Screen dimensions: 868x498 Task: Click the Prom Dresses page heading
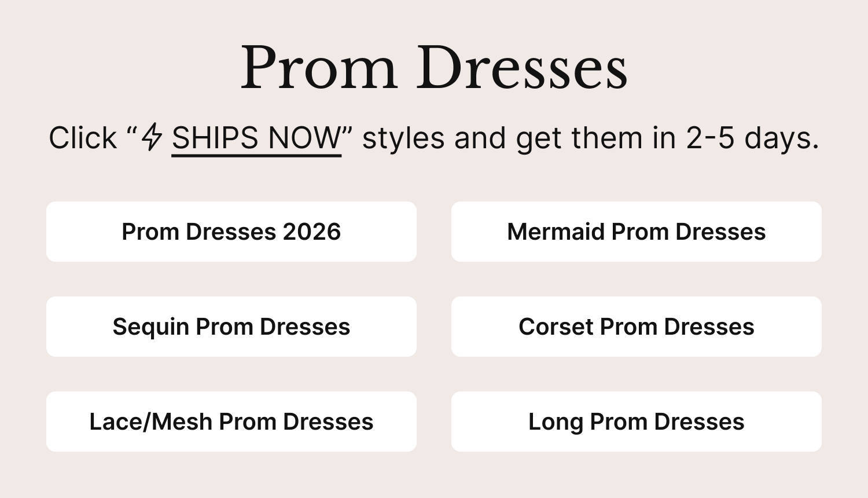click(x=434, y=68)
